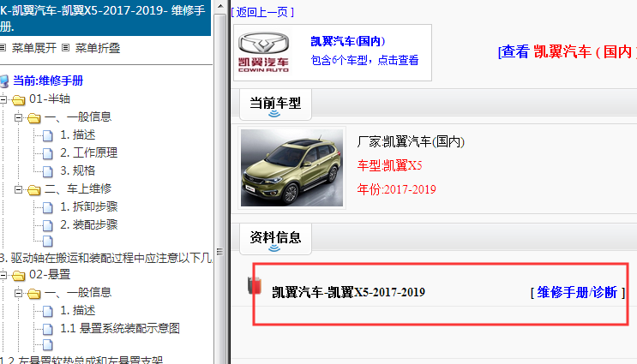
Task: Click the red book icon beside 凯翼汽车-凯翼X5-2017-2019
Action: point(255,285)
